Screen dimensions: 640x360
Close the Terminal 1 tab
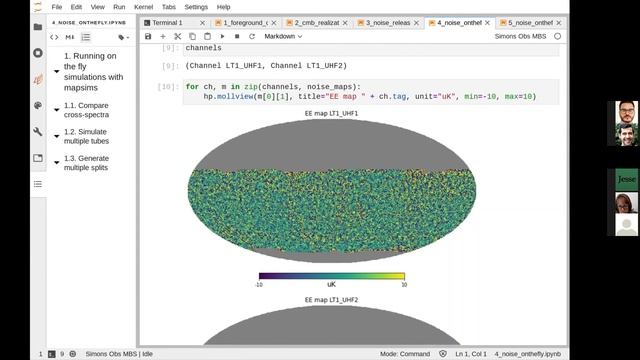pos(202,23)
